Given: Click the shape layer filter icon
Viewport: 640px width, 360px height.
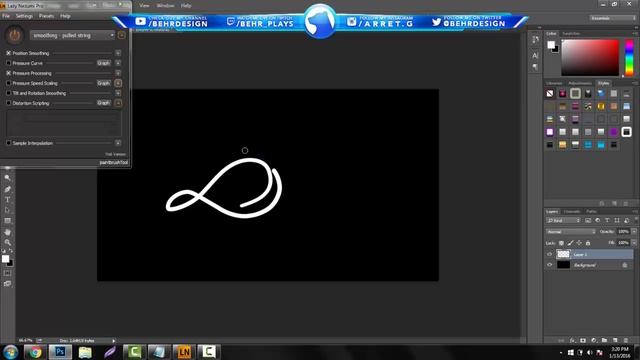Looking at the screenshot, I should click(617, 220).
